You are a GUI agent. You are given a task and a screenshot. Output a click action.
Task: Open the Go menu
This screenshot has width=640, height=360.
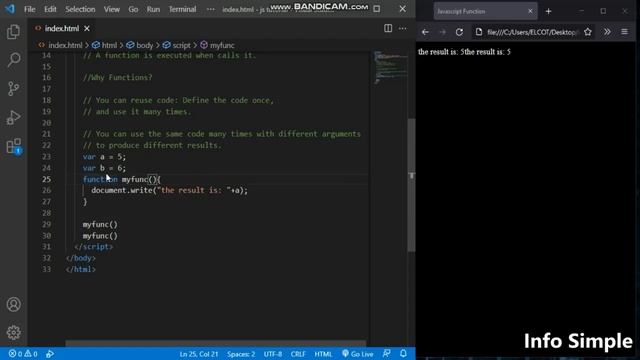tap(133, 9)
